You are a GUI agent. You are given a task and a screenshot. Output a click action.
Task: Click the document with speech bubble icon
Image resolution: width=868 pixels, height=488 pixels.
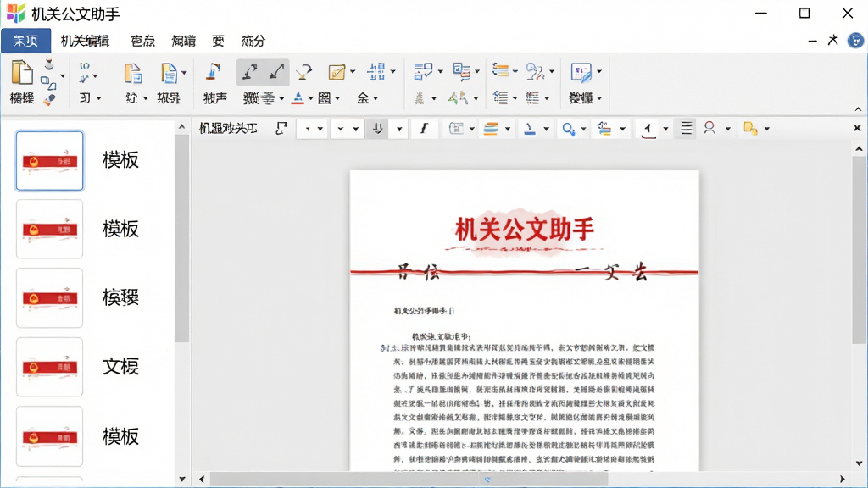click(461, 71)
